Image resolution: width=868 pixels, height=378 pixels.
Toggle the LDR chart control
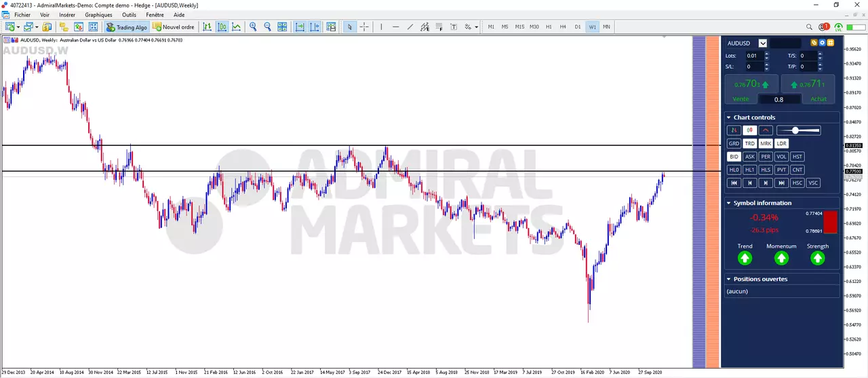coord(781,143)
